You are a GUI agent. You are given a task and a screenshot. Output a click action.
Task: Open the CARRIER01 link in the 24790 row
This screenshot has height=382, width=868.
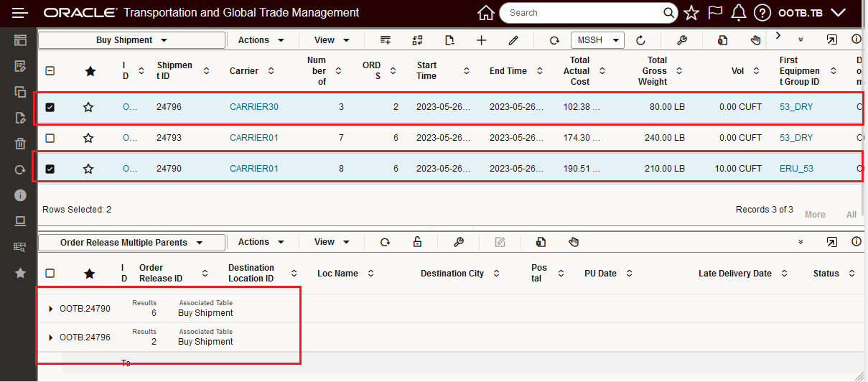click(254, 169)
